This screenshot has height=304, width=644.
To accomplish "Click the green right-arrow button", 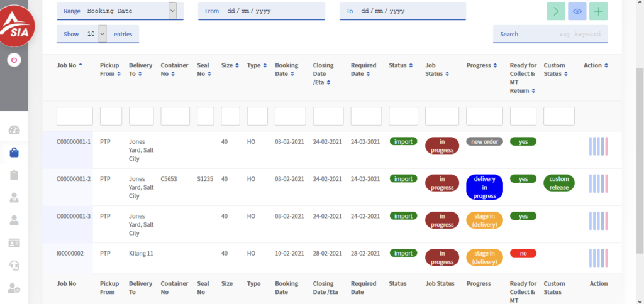I will pyautogui.click(x=556, y=11).
